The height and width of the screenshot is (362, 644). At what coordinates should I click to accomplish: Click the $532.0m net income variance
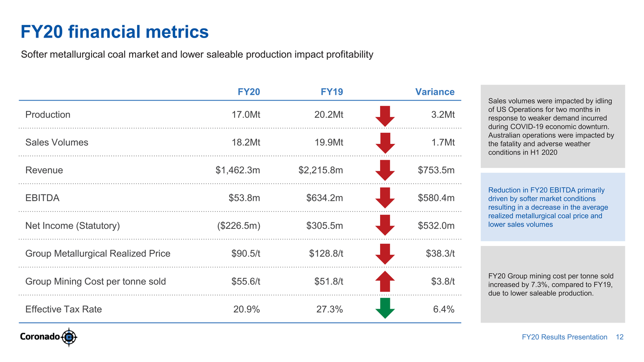pos(436,226)
